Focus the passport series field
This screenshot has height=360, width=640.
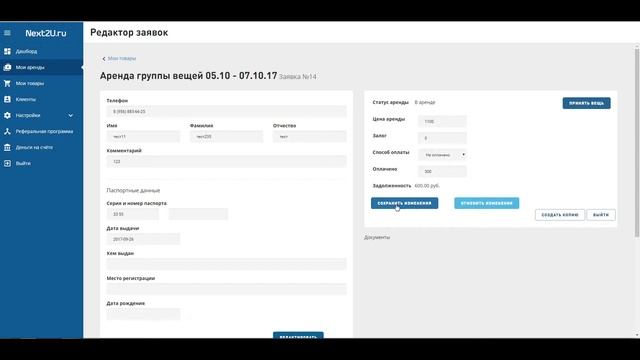tap(133, 214)
